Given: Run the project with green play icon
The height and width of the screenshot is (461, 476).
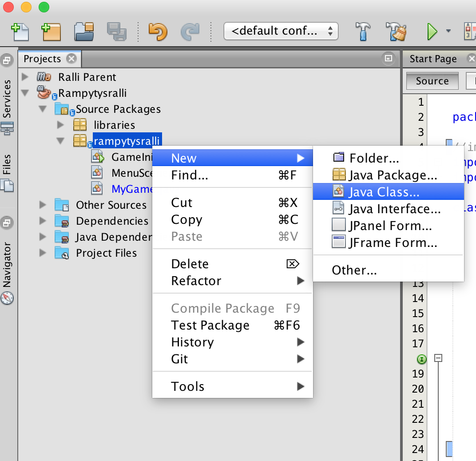Looking at the screenshot, I should pos(432,32).
